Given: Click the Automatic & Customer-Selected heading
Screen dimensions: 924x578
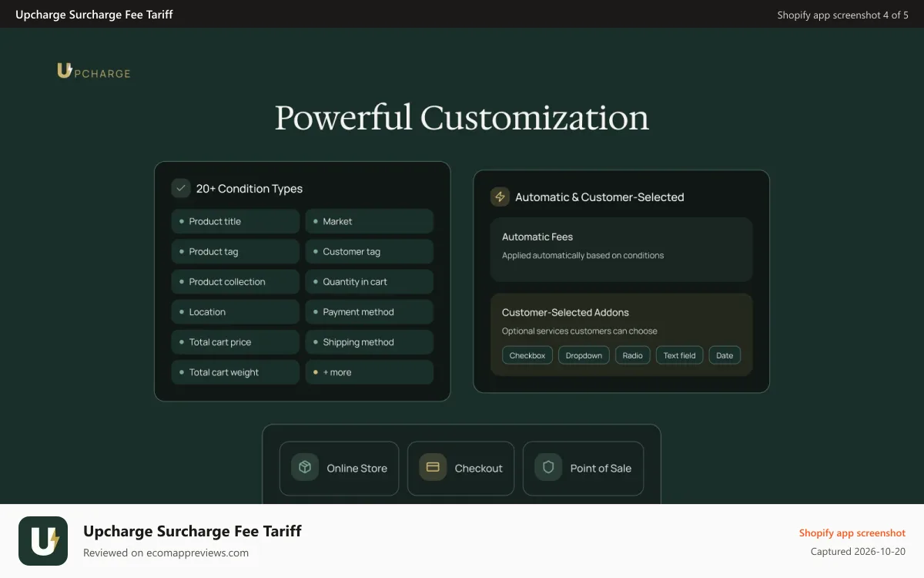Looking at the screenshot, I should click(600, 197).
